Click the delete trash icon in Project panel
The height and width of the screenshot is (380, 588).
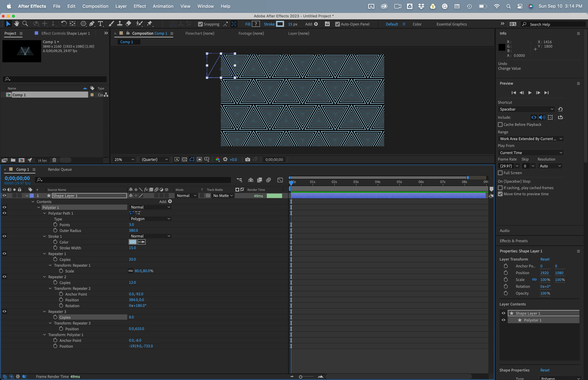pos(54,160)
